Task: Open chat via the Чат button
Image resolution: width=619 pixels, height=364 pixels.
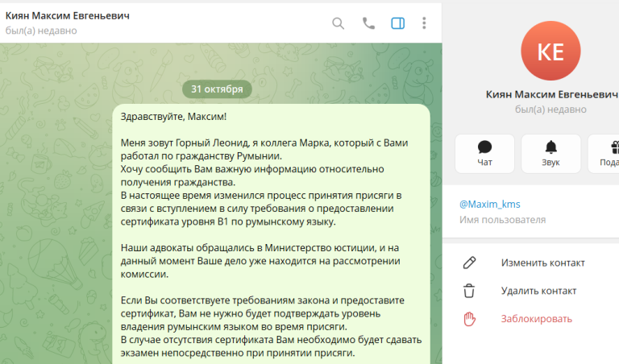Action: [484, 154]
